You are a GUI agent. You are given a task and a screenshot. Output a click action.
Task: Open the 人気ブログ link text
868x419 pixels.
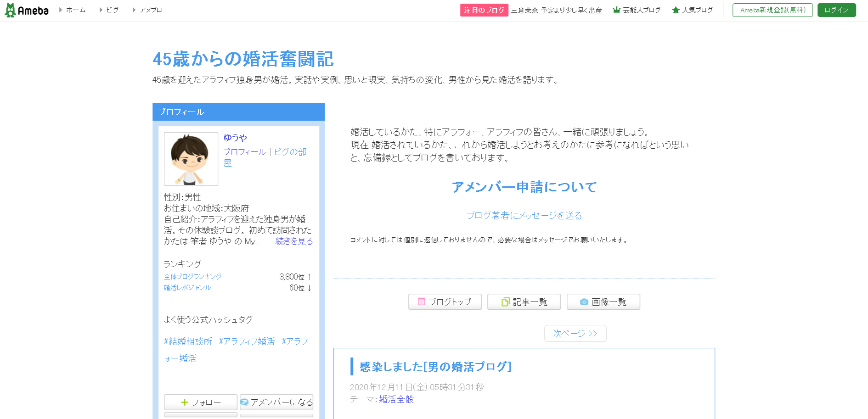coord(698,10)
